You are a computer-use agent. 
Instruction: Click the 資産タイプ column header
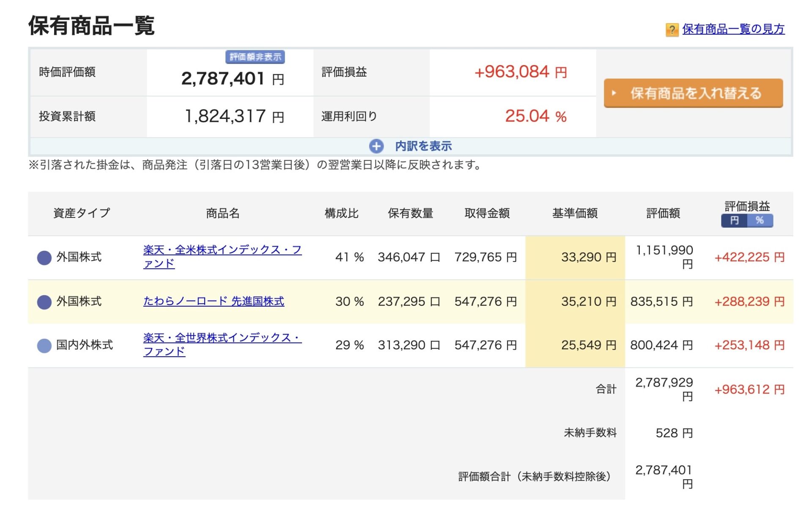pyautogui.click(x=82, y=213)
